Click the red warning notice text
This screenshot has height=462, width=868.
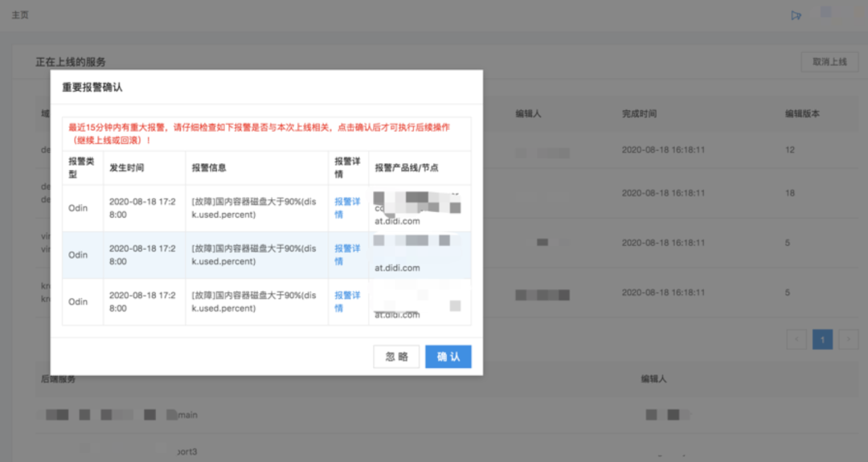(259, 133)
